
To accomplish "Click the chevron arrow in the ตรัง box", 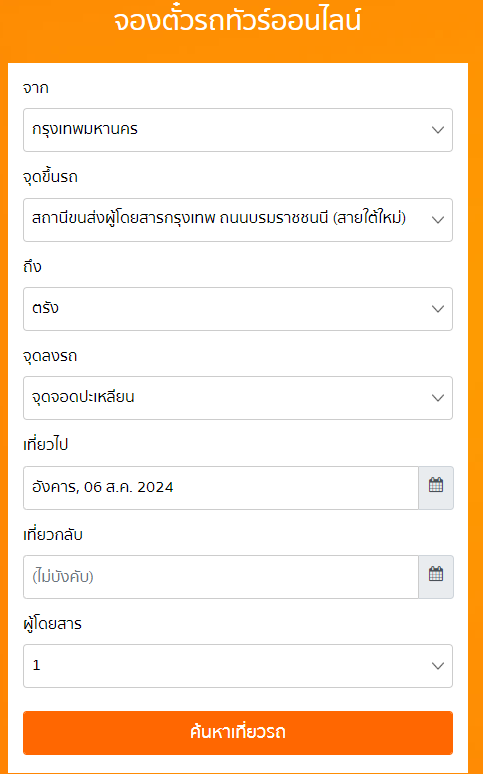I will coord(438,309).
